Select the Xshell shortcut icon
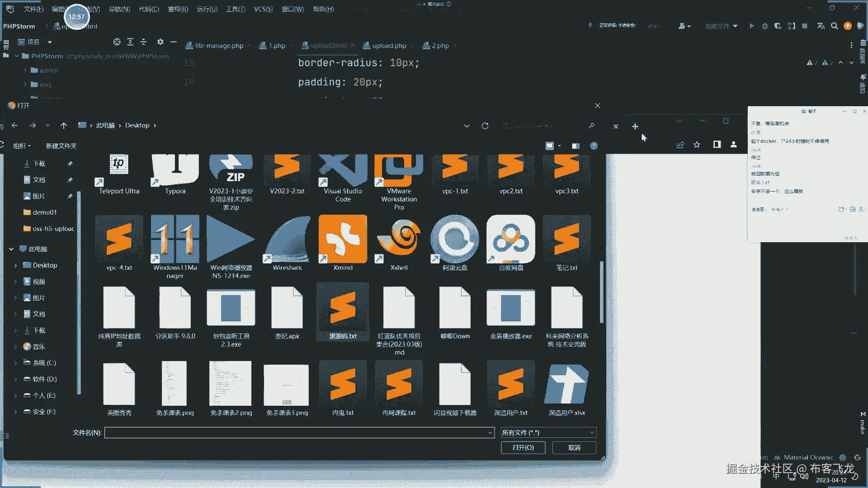The image size is (868, 488). (399, 239)
